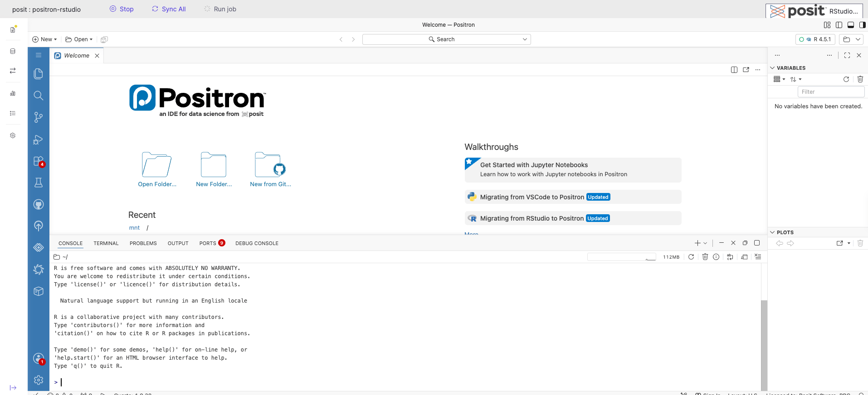
Task: Expand the Search command center dropdown
Action: click(525, 39)
